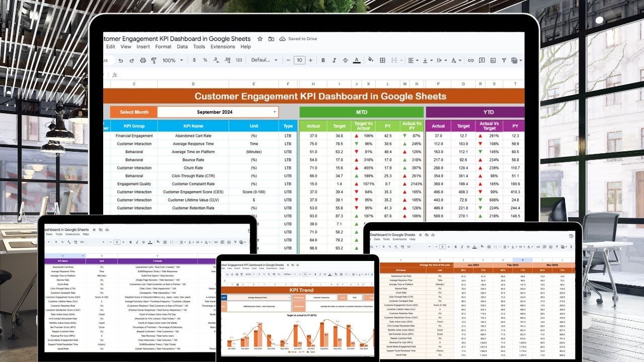Viewport: 644px width, 362px height.
Task: Click font size field on main monitor
Action: 299,60
